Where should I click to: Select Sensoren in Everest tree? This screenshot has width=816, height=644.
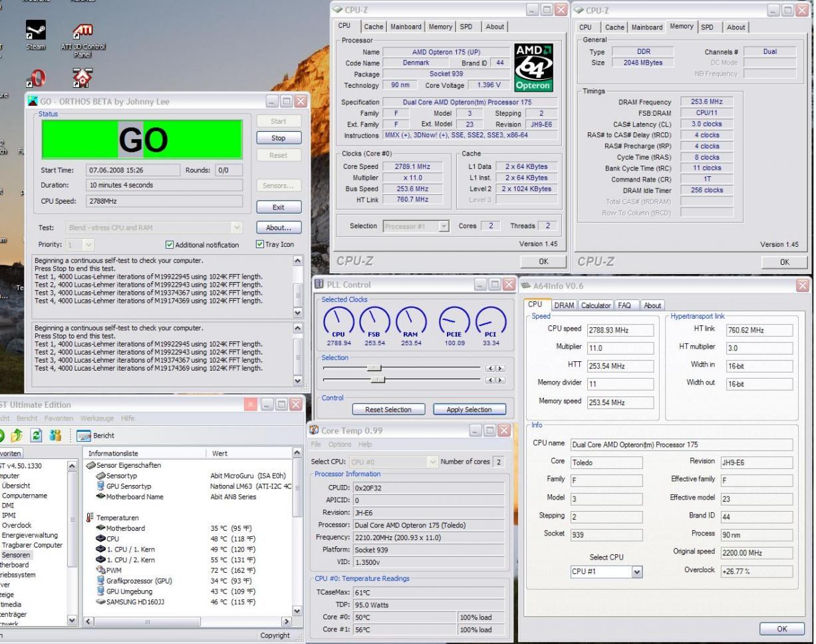pos(15,555)
